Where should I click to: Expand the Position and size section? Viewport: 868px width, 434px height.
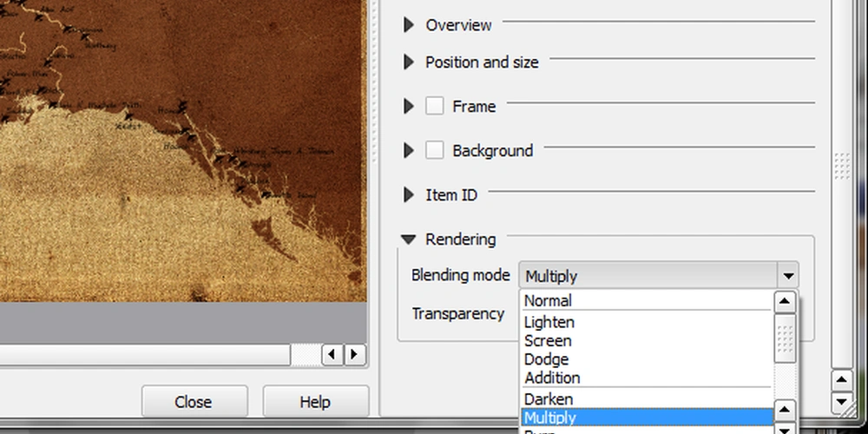pyautogui.click(x=409, y=62)
